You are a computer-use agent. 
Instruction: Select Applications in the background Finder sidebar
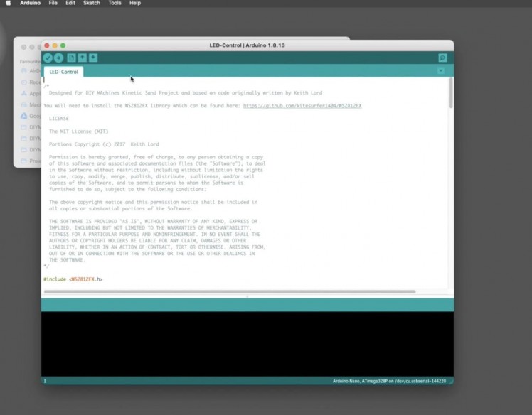[31, 93]
